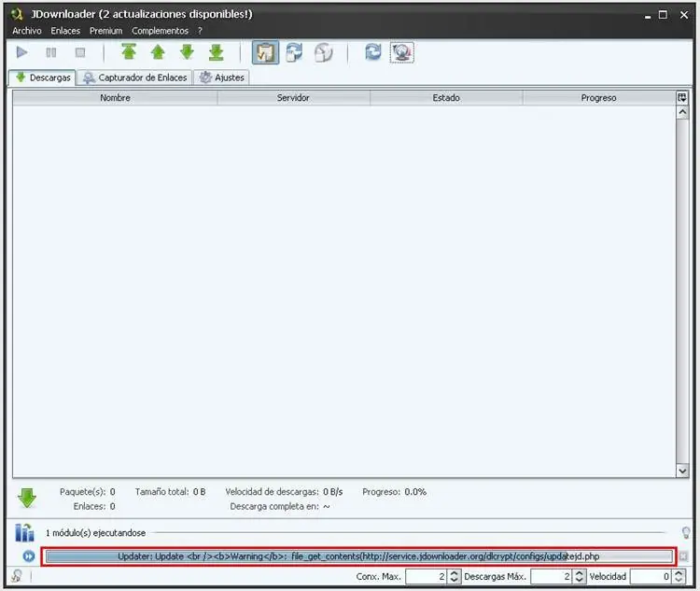Open the Enlaces menu
The width and height of the screenshot is (700, 591).
click(x=65, y=31)
